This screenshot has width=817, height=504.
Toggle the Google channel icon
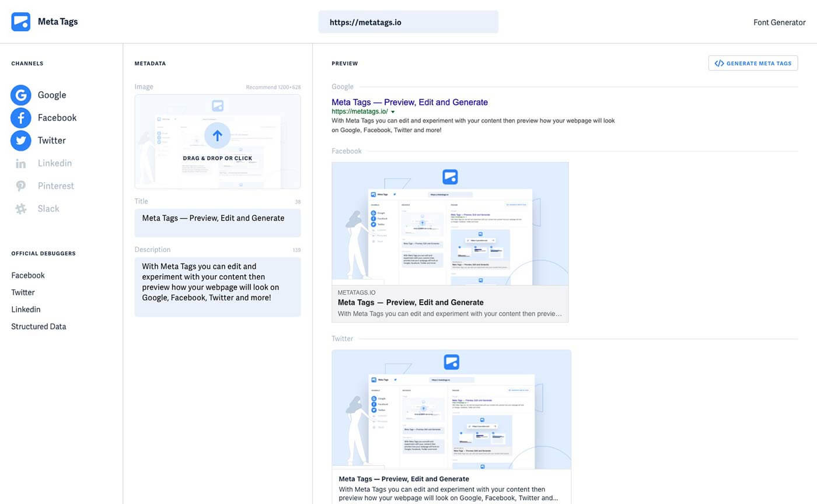pos(21,95)
